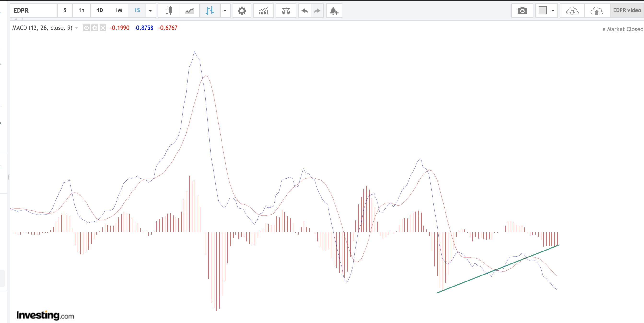Remove the MACD indicator
Viewport: 644px width, 323px height.
click(103, 28)
